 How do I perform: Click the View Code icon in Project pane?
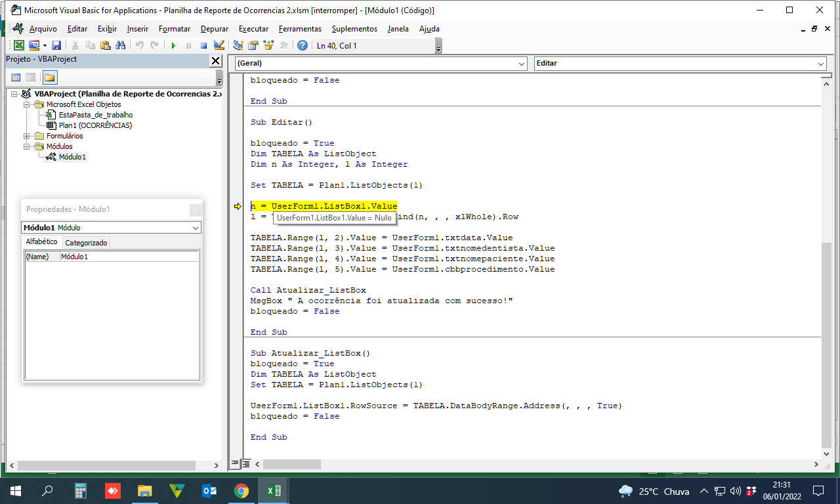pyautogui.click(x=16, y=77)
